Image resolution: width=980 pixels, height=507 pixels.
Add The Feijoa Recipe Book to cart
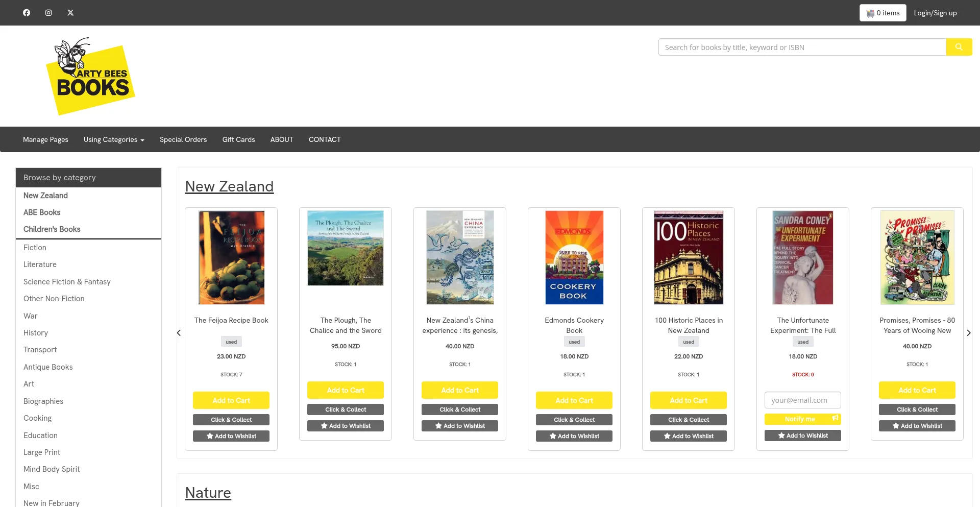point(231,400)
